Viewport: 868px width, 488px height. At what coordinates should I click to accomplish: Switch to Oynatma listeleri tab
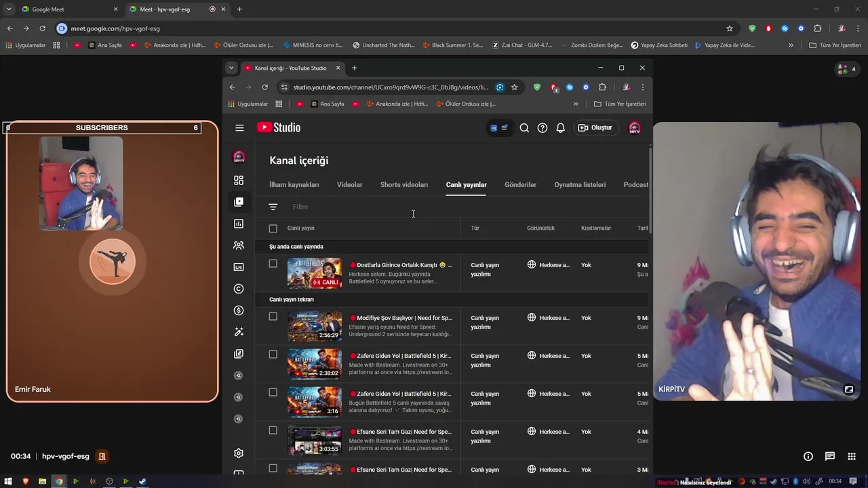pyautogui.click(x=580, y=184)
